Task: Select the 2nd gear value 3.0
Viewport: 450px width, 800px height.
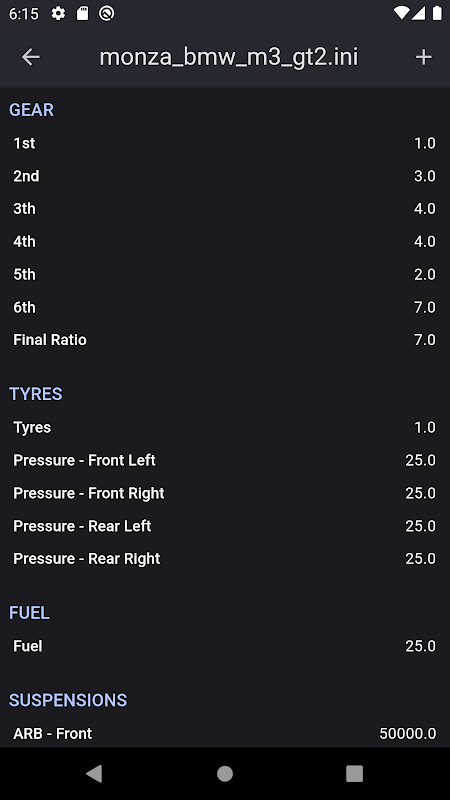Action: 424,176
